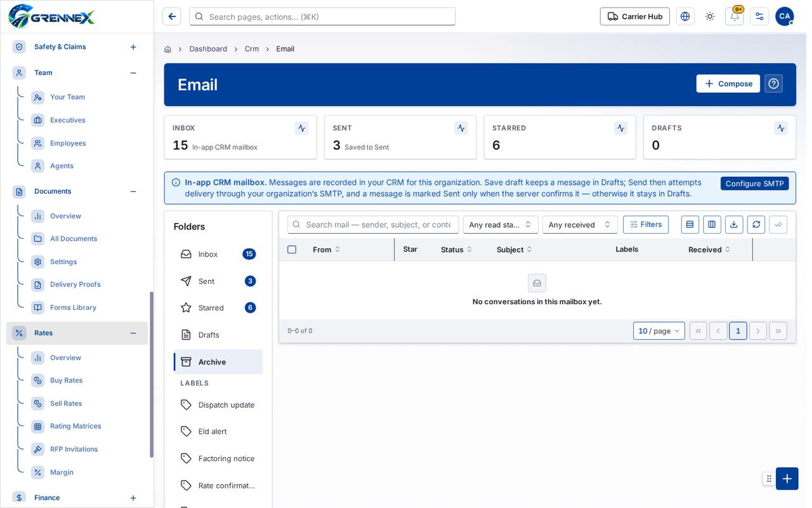This screenshot has width=812, height=508.
Task: Open the language globe icon
Action: [685, 17]
